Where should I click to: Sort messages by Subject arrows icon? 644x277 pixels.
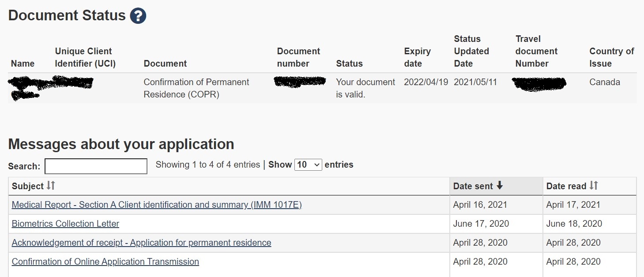click(51, 186)
